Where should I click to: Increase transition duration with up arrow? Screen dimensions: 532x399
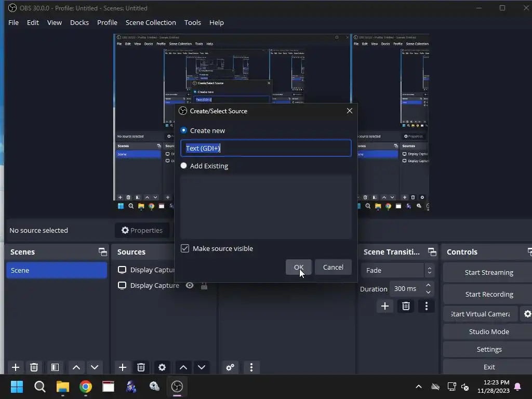point(428,285)
